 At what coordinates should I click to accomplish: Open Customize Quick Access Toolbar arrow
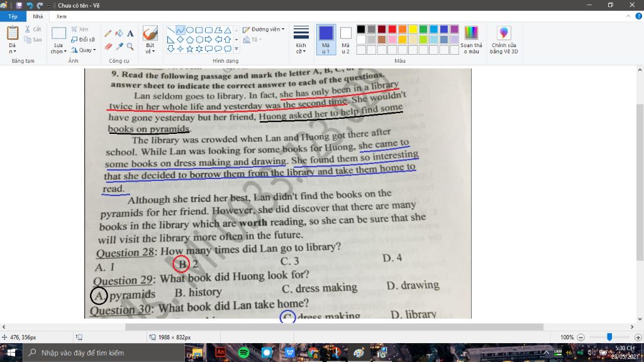click(x=49, y=5)
